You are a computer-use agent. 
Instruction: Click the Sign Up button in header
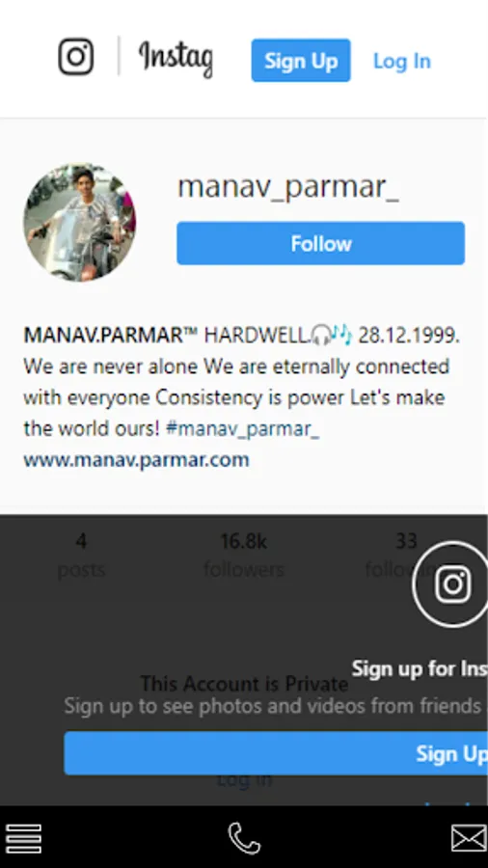coord(301,61)
